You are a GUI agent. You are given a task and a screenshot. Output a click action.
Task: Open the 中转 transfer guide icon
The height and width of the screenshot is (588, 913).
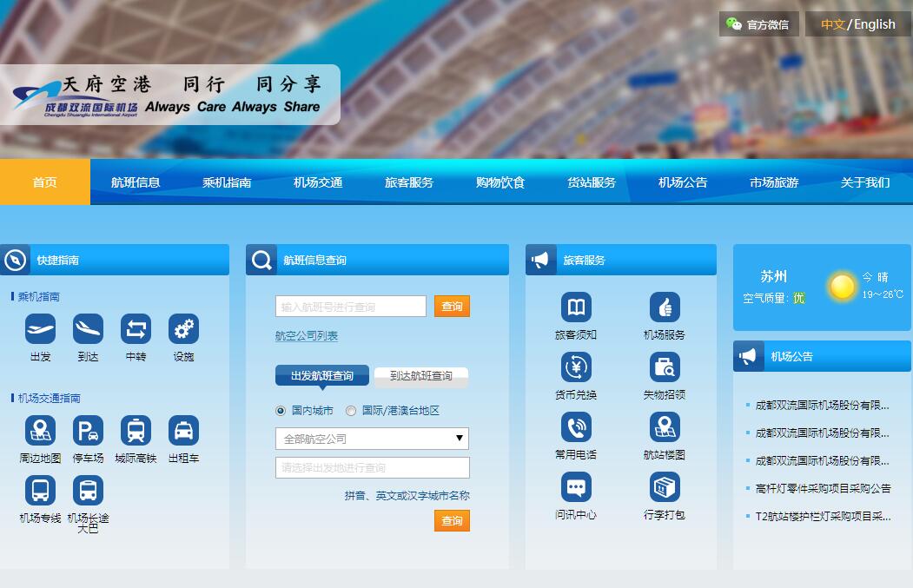pos(136,329)
